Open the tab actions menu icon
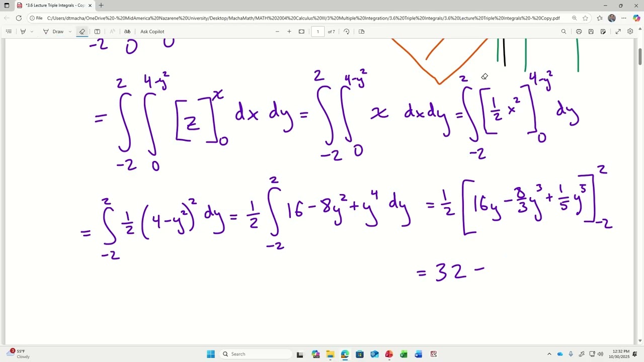Image resolution: width=644 pixels, height=362 pixels. pos(7,6)
